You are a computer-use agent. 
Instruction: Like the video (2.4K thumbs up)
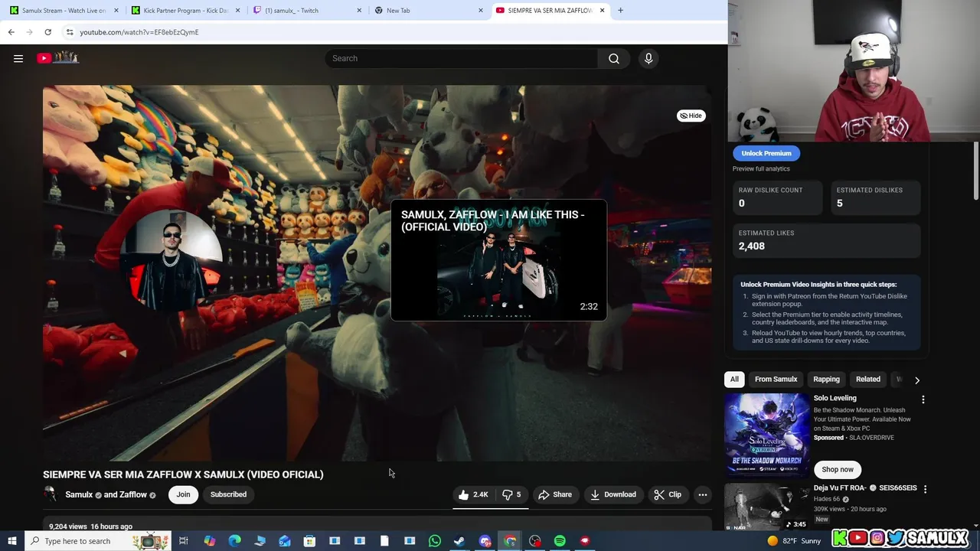click(x=474, y=494)
